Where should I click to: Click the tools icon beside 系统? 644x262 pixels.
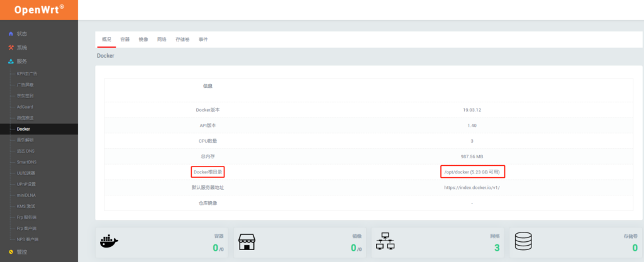point(11,47)
